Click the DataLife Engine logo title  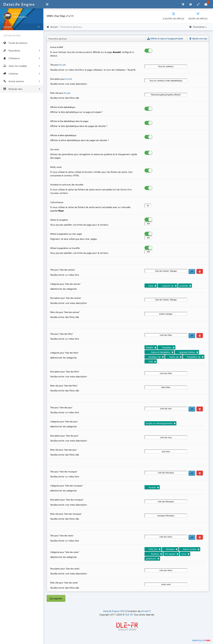(19, 5)
